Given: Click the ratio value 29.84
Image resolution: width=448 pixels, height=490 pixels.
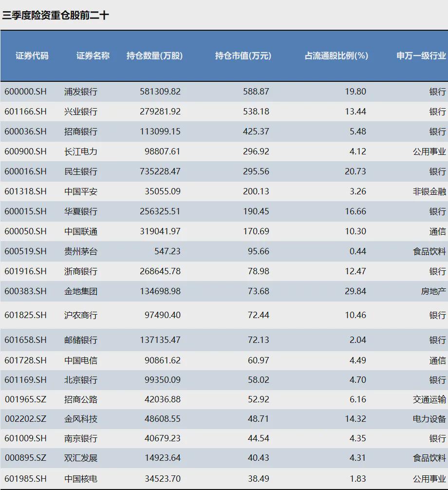Looking at the screenshot, I should click(x=355, y=292).
